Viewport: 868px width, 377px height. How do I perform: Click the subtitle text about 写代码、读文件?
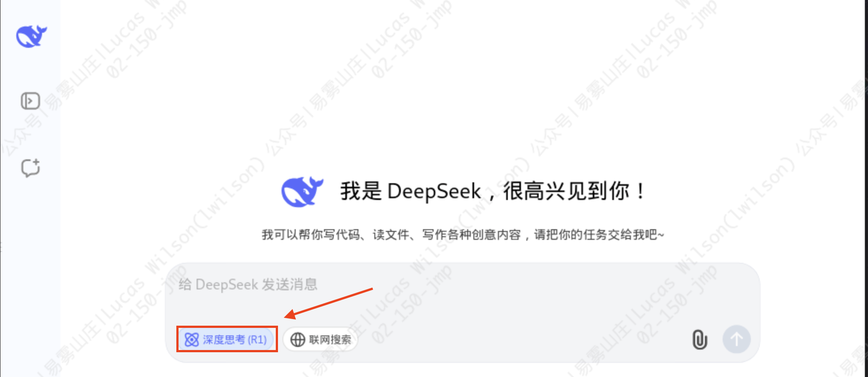click(x=463, y=234)
